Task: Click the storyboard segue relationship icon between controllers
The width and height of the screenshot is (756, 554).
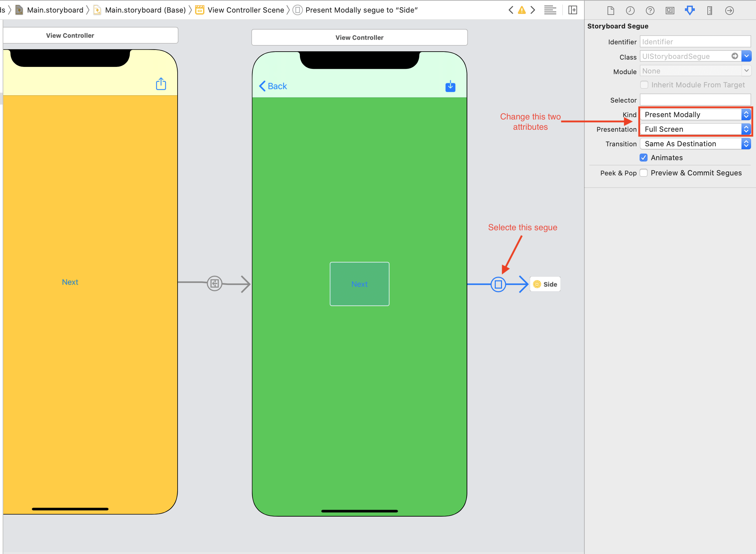Action: pyautogui.click(x=498, y=284)
